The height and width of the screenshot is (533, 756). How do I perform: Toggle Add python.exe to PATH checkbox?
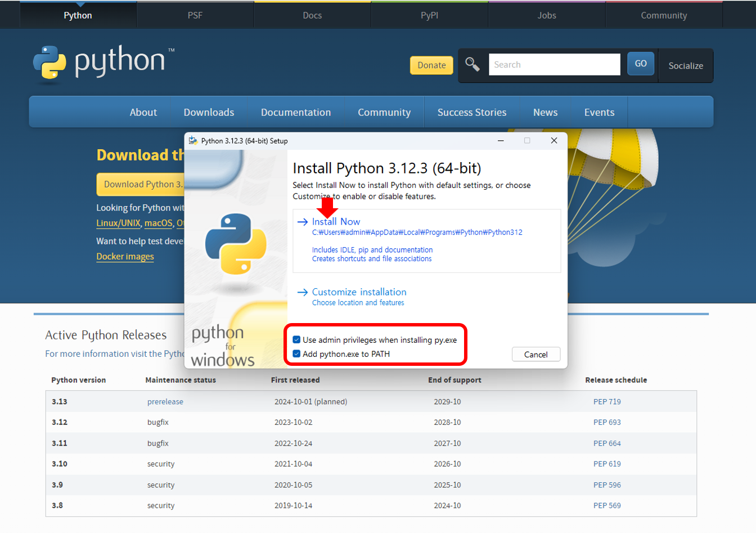click(x=296, y=353)
